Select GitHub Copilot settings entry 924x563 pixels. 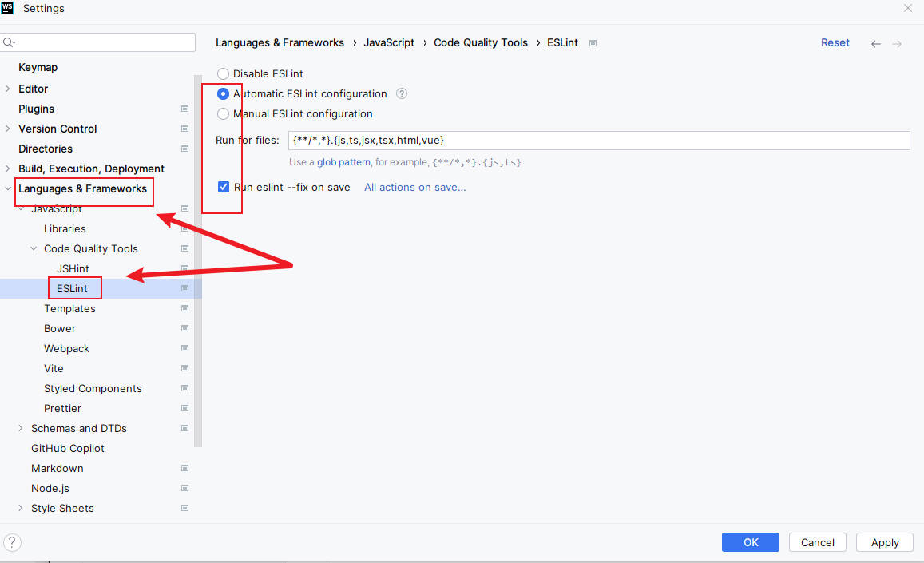[68, 449]
